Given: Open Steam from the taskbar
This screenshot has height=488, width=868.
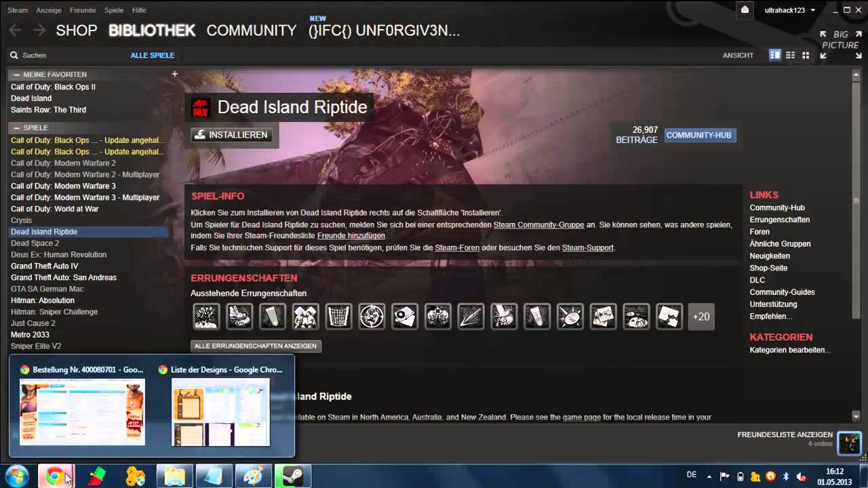Looking at the screenshot, I should [x=292, y=476].
